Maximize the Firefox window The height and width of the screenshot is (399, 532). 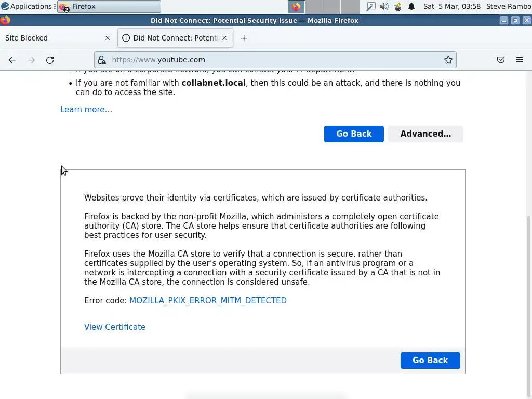[515, 21]
